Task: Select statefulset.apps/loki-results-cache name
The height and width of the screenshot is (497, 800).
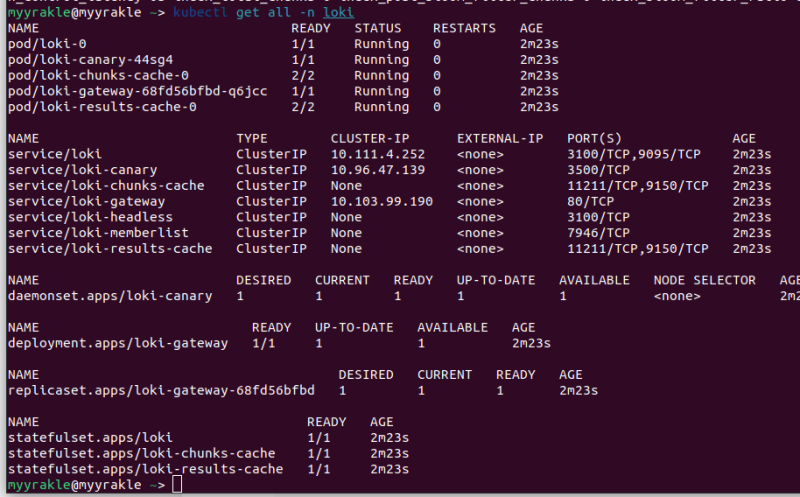Action: pyautogui.click(x=145, y=469)
